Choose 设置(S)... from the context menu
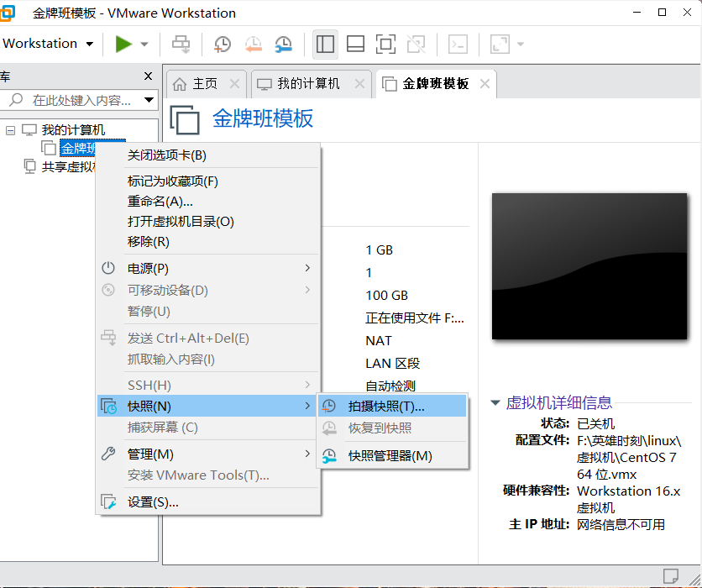The height and width of the screenshot is (588, 702). click(208, 502)
